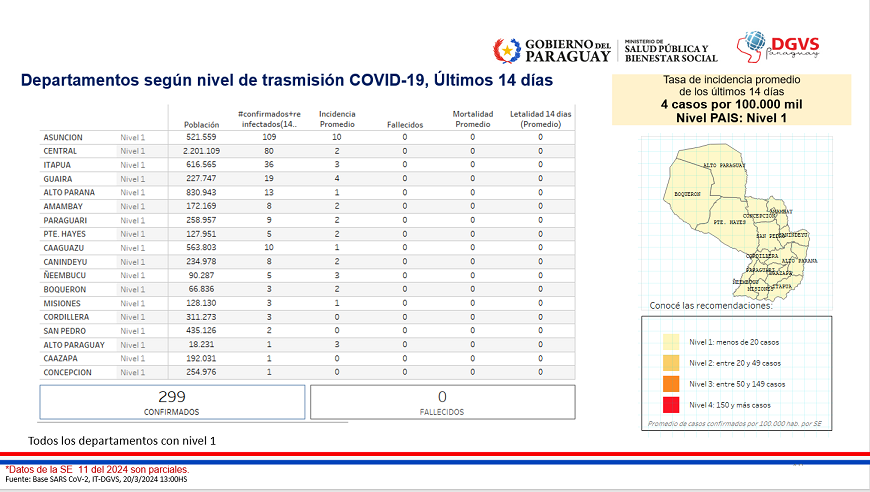Click the Mortalidad Promedio column header
This screenshot has height=492, width=870.
(x=473, y=119)
